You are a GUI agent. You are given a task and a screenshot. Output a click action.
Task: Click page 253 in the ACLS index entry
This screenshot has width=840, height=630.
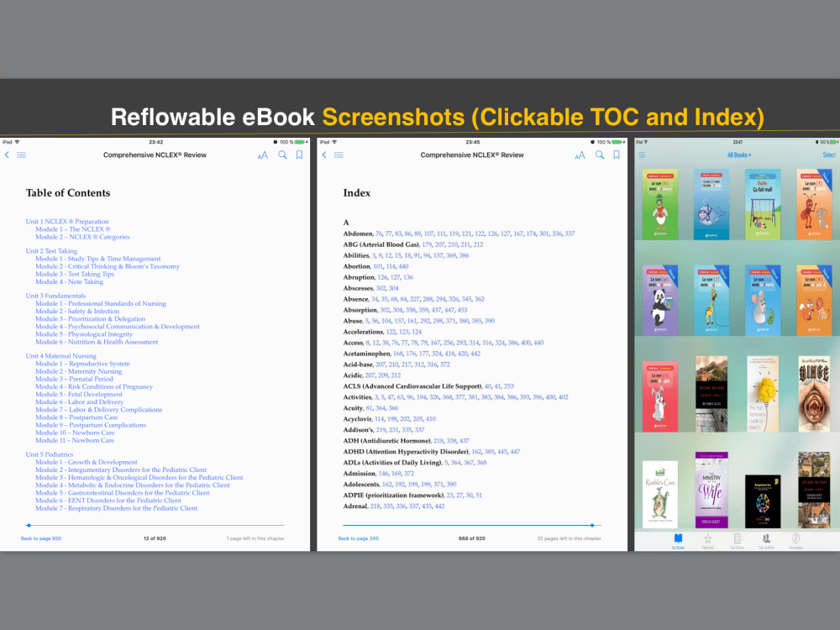pos(509,386)
